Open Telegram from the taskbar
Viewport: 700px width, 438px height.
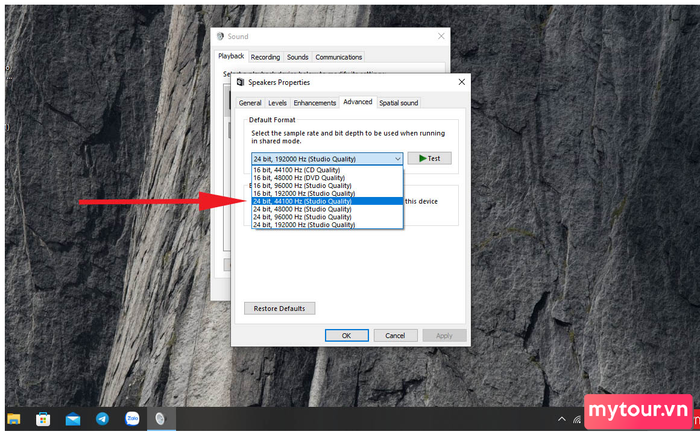102,418
